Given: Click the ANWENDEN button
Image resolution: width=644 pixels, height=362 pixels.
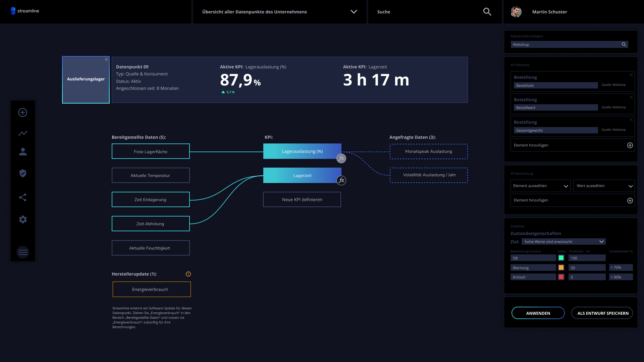Looking at the screenshot, I should (538, 313).
